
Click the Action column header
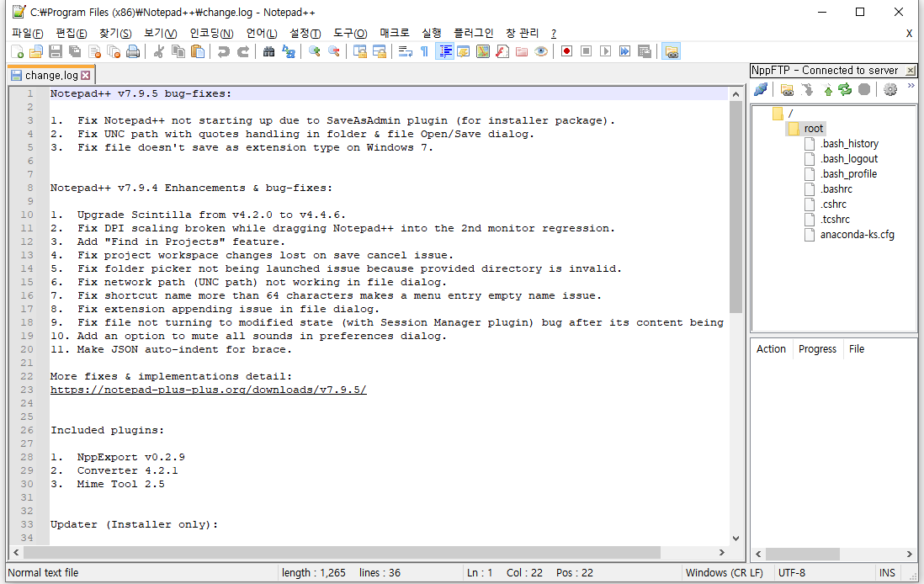pyautogui.click(x=772, y=349)
